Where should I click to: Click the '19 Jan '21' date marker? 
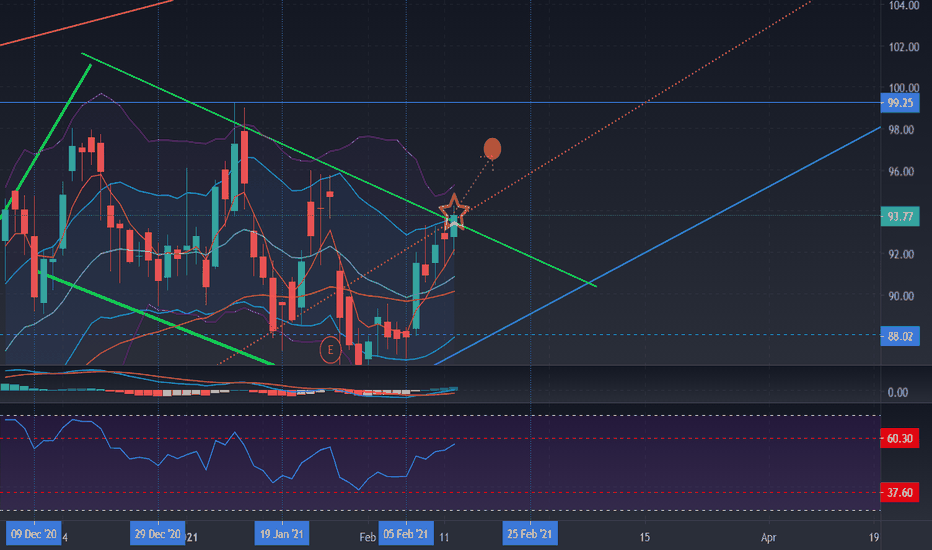(282, 534)
